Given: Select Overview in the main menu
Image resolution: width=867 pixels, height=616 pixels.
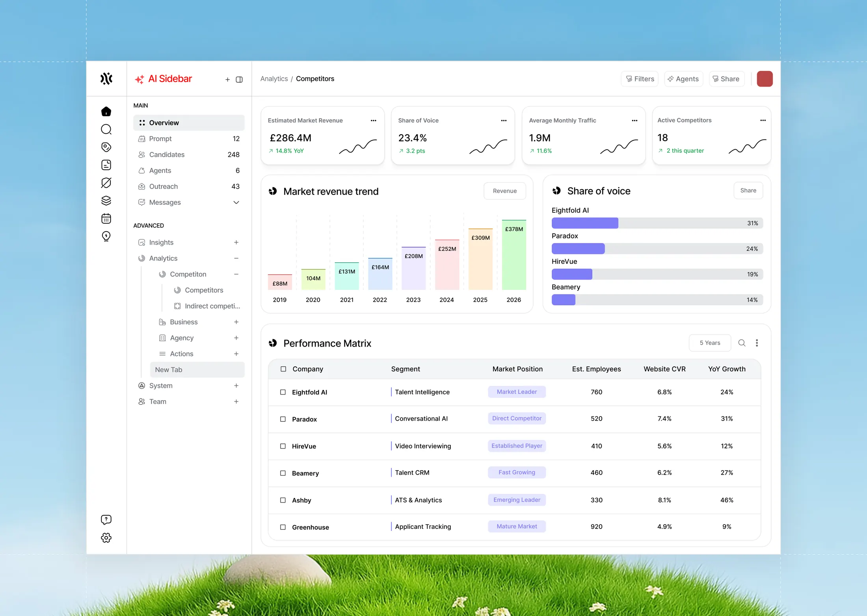Looking at the screenshot, I should click(189, 123).
